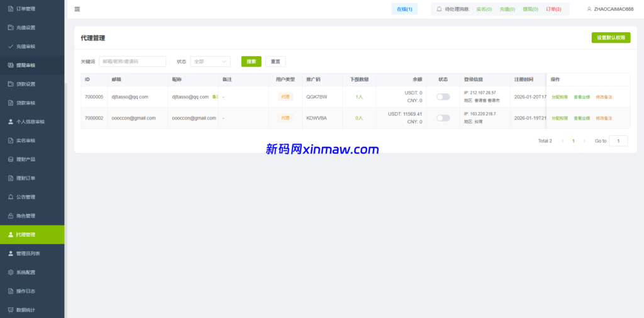This screenshot has height=318, width=644.
Task: Select the active 代理管理 menu item
Action: tap(32, 234)
